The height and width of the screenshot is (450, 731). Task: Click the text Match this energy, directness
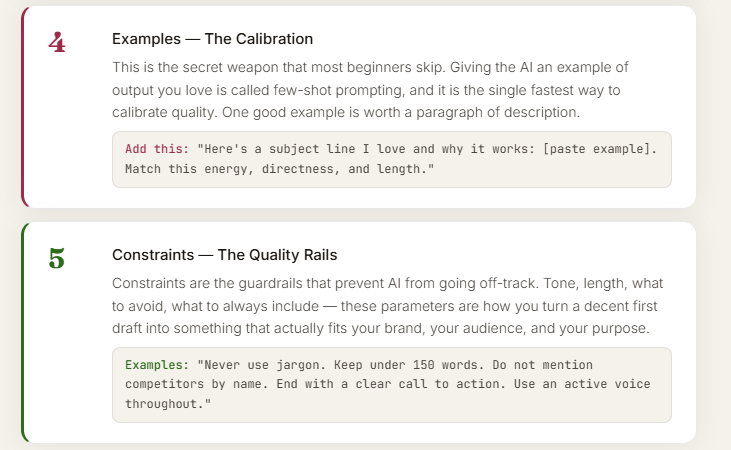tap(232, 169)
